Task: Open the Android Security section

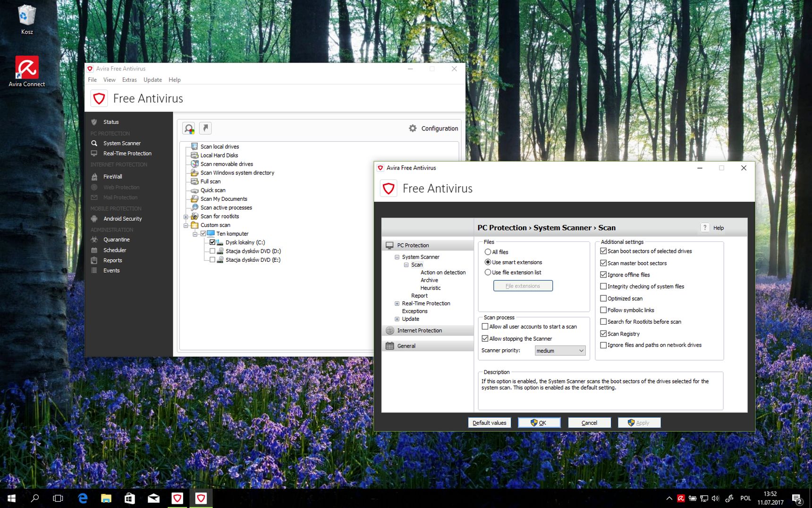Action: pos(122,219)
